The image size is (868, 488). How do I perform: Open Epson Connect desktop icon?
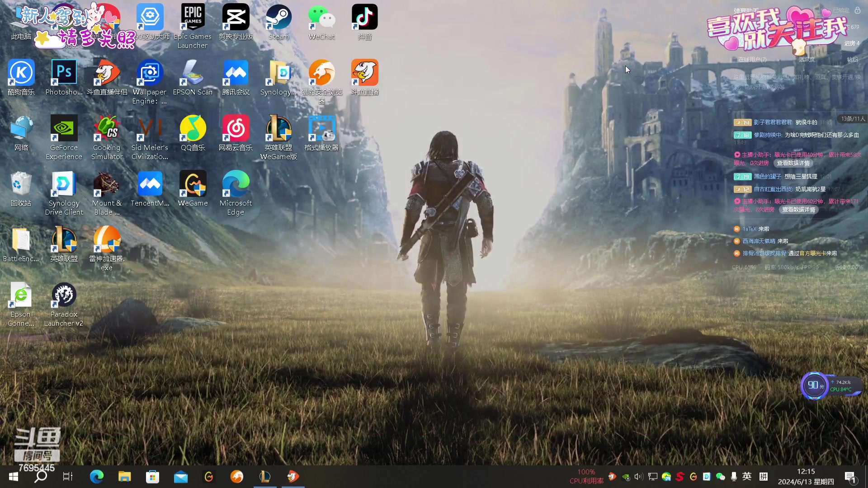tap(21, 305)
